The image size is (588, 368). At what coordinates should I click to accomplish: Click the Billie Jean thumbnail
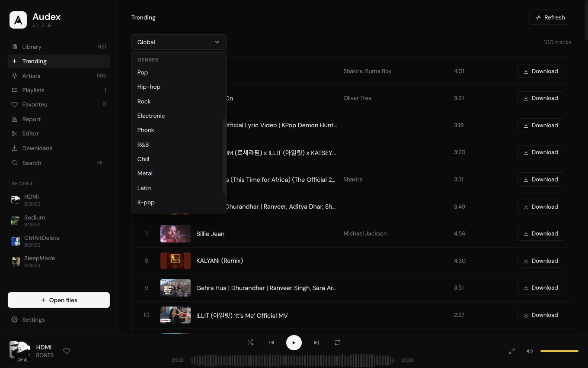click(176, 234)
